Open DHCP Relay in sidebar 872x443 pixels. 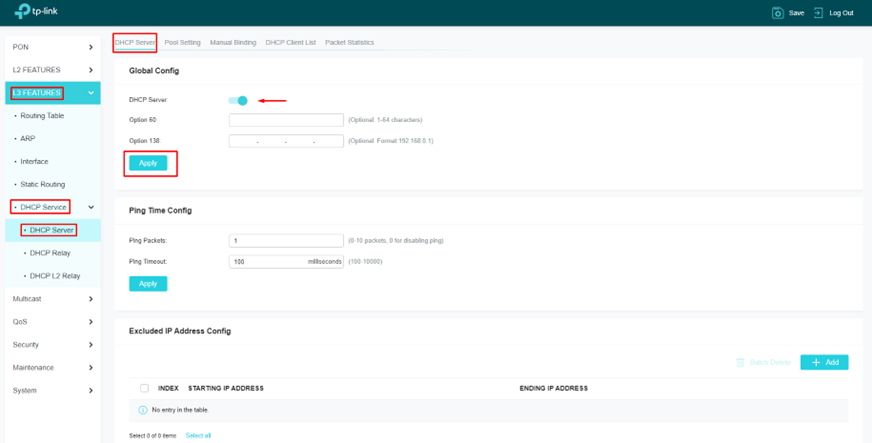[x=50, y=253]
